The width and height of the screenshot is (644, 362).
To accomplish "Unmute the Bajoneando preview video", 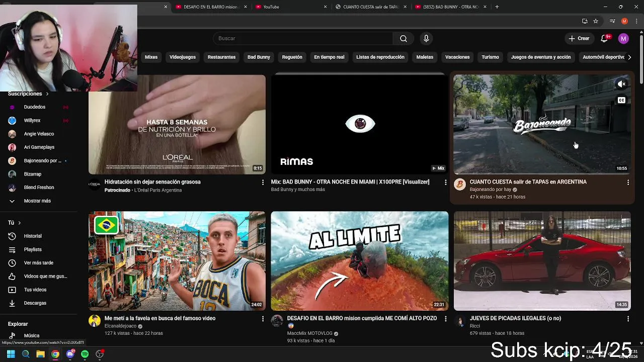I will (621, 84).
